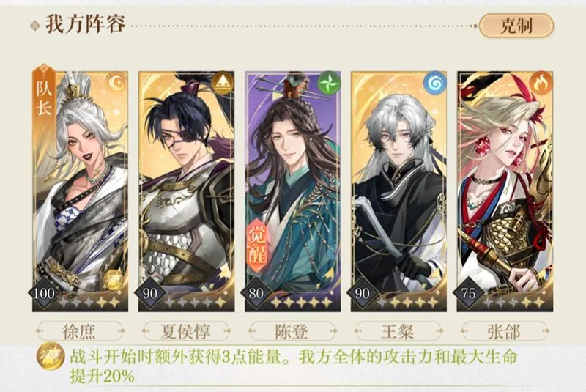Open the 夏侯惇 character card

[x=187, y=191]
